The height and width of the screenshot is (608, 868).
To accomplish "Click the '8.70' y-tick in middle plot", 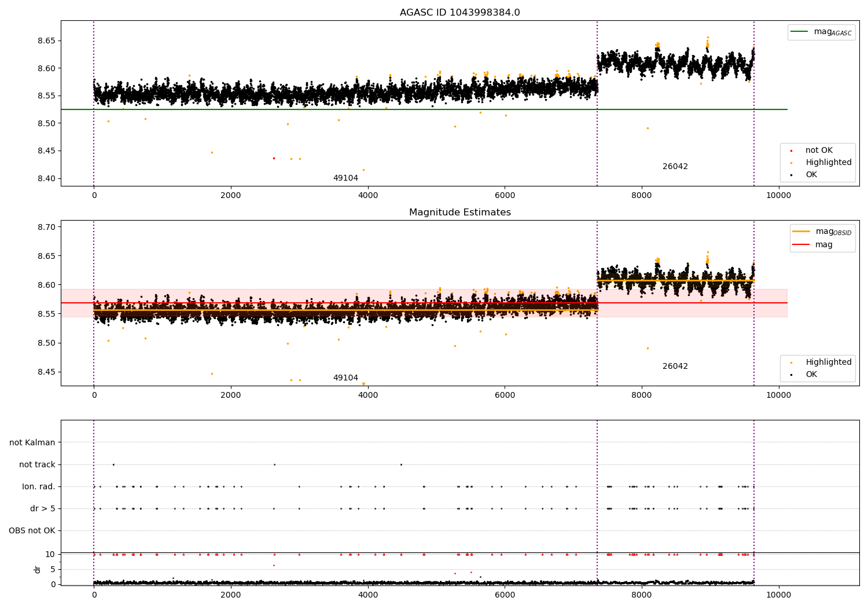I will coord(47,227).
